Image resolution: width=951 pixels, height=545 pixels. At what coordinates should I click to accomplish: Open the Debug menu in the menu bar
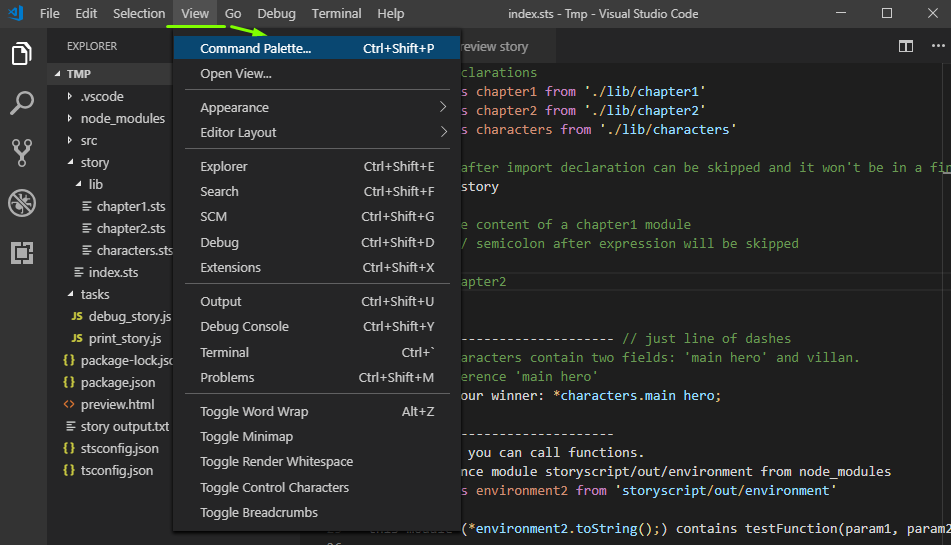(276, 13)
